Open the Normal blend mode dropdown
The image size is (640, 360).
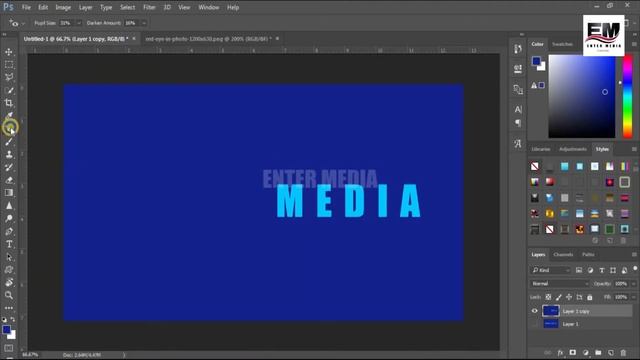[x=560, y=284]
